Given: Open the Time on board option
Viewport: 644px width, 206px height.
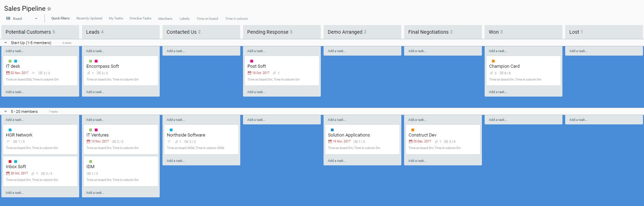Looking at the screenshot, I should coord(207,19).
